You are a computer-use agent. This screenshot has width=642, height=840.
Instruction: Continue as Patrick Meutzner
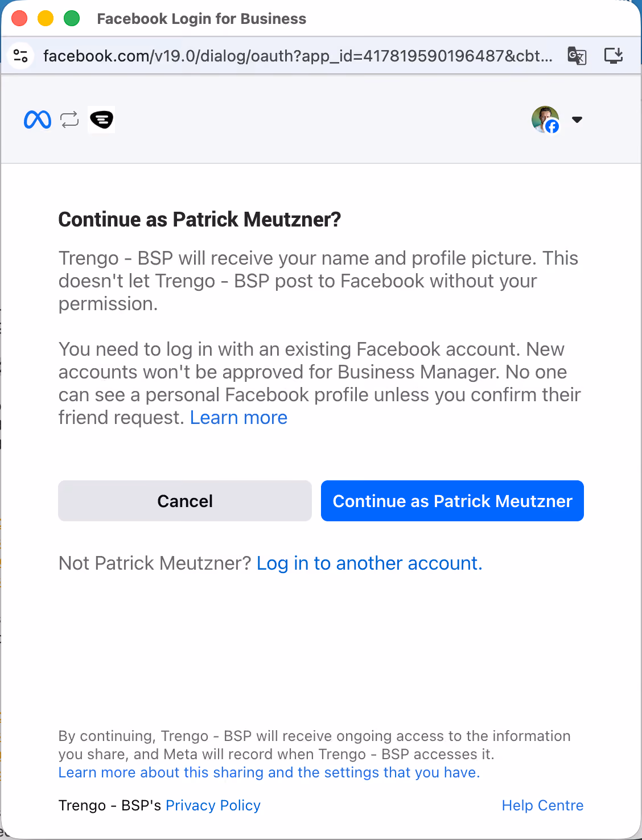click(x=452, y=501)
